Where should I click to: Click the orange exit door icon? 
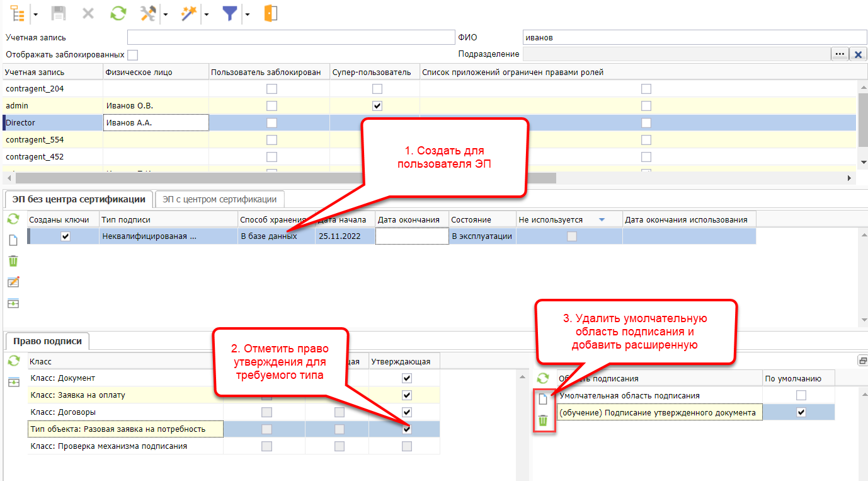(x=271, y=14)
